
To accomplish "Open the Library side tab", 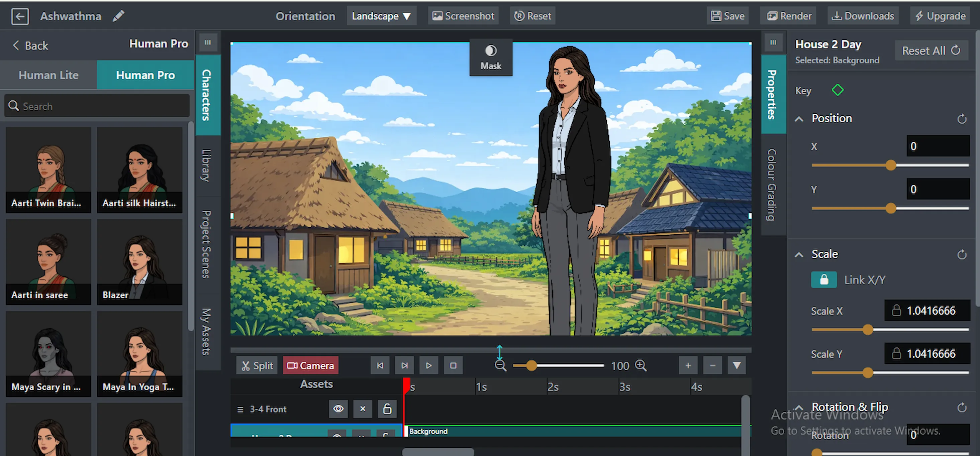I will pos(208,165).
